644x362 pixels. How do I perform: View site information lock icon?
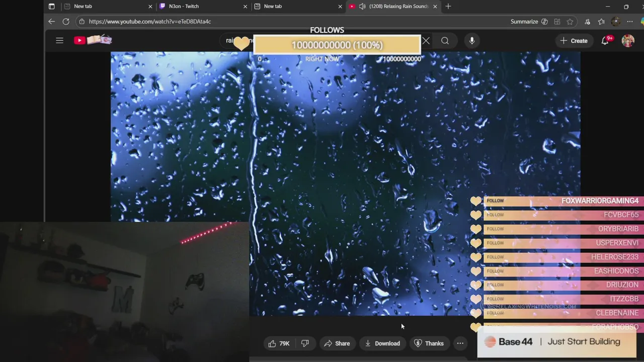tap(82, 22)
